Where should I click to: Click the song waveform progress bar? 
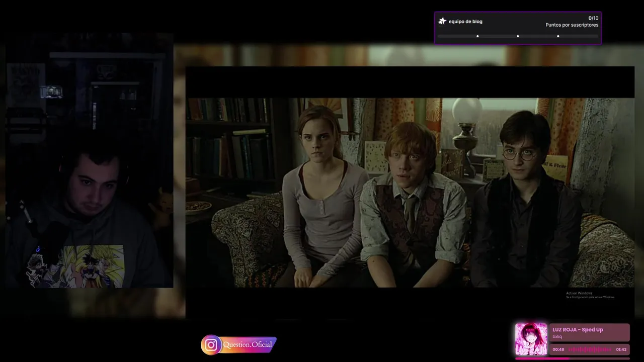tap(590, 349)
